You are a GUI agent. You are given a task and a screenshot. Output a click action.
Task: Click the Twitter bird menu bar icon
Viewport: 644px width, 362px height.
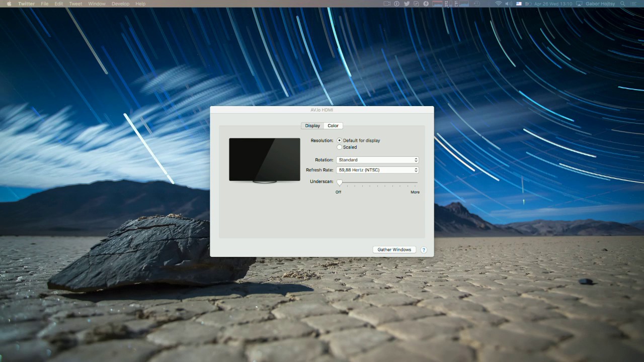coord(407,4)
